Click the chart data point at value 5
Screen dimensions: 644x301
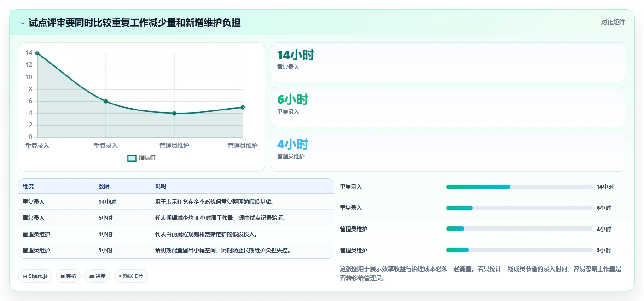click(x=243, y=107)
